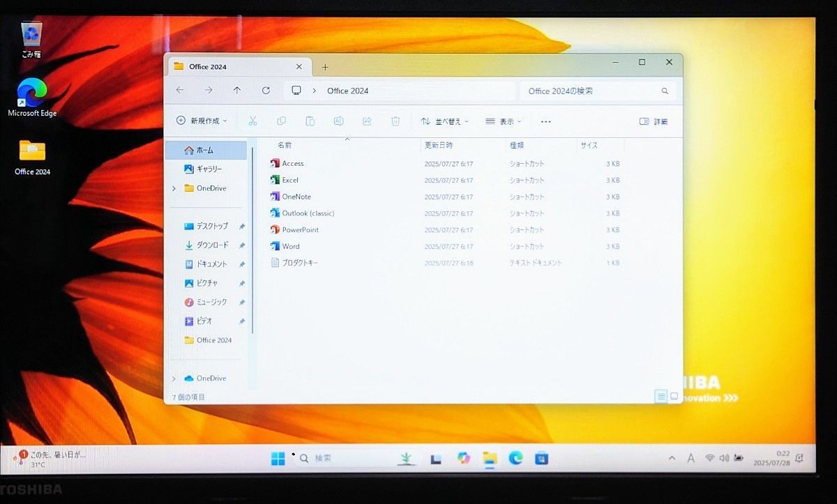837x504 pixels.
Task: Click the Delete trash icon in toolbar
Action: pyautogui.click(x=395, y=121)
